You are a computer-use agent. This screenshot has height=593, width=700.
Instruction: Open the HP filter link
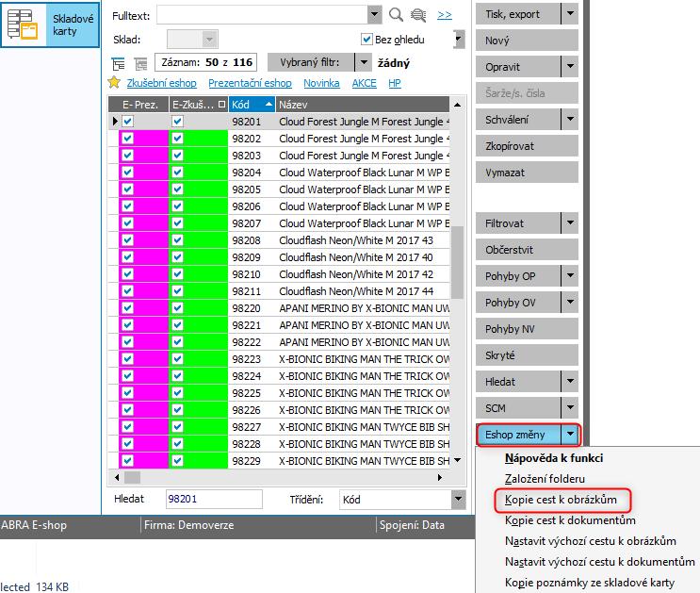click(395, 83)
